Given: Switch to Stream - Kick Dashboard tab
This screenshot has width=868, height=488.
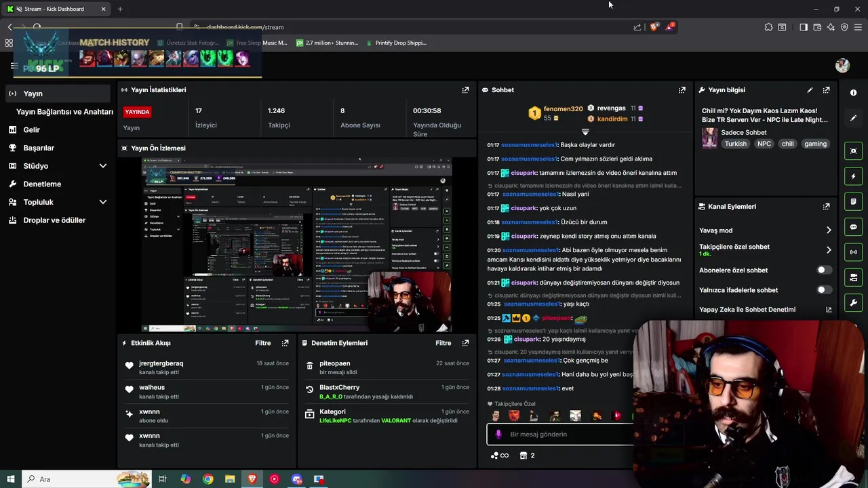Looking at the screenshot, I should point(54,9).
